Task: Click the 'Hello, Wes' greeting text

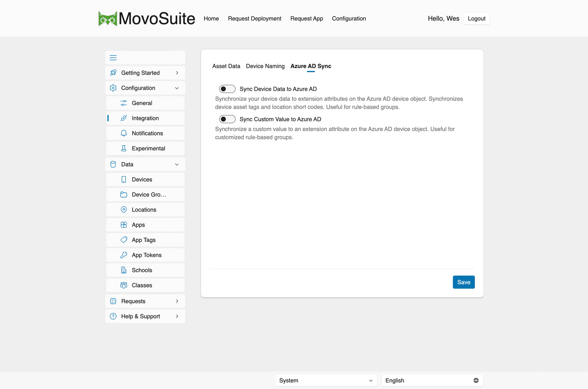Action: tap(444, 18)
